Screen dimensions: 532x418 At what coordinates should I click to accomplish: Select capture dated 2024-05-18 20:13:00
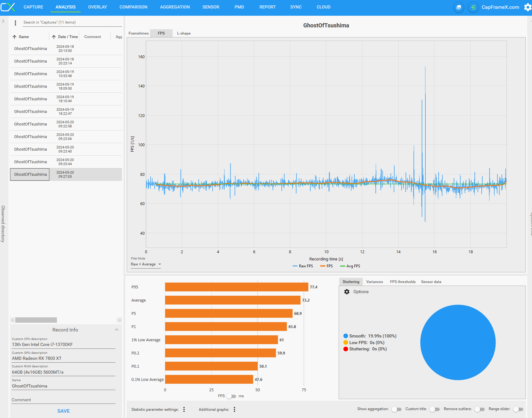point(66,49)
